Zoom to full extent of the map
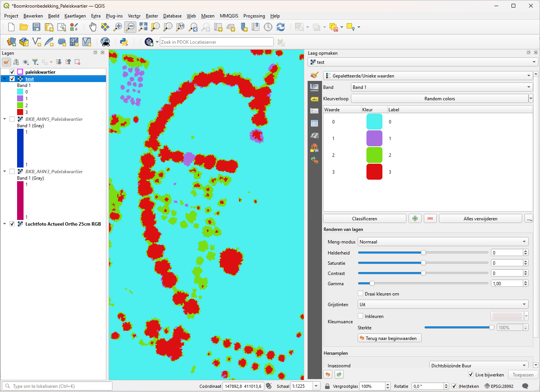The height and width of the screenshot is (392, 540). 143,27
